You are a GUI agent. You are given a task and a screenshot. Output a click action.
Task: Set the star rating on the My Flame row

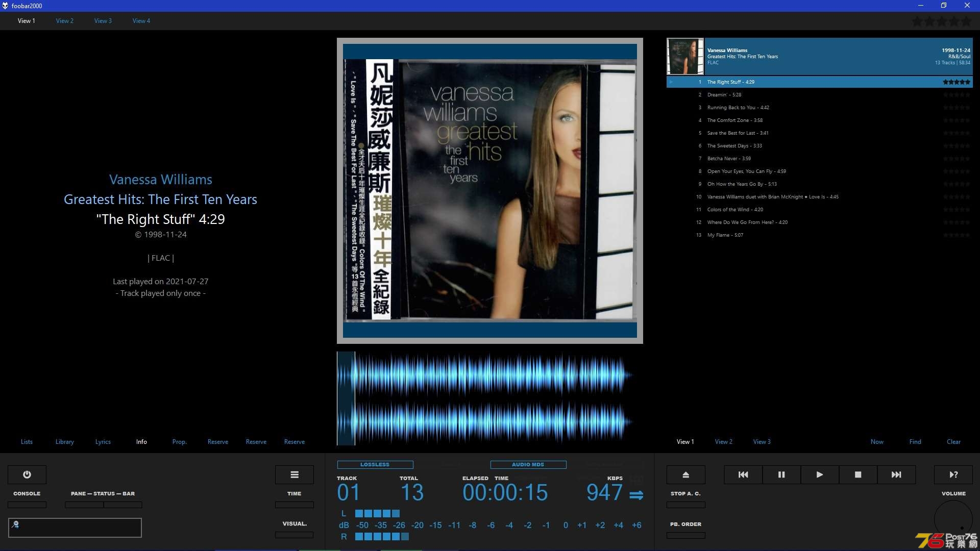coord(957,235)
